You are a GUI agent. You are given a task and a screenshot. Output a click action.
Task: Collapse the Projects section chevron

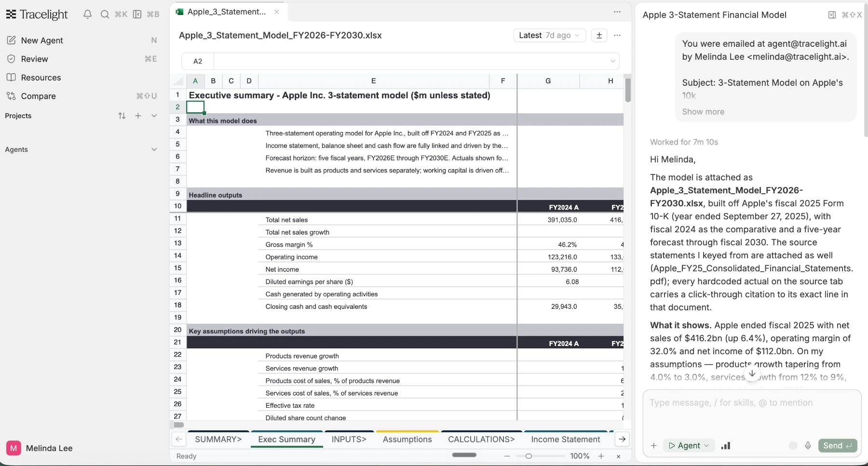154,116
